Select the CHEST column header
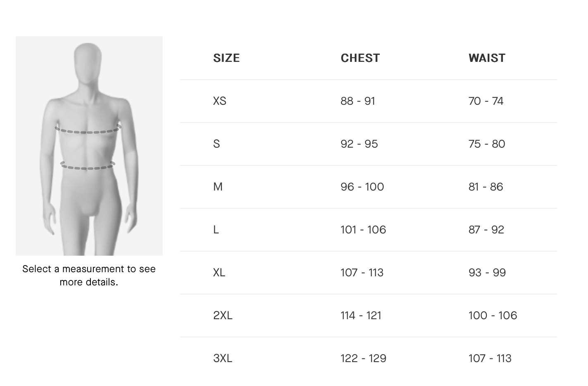 pyautogui.click(x=360, y=58)
